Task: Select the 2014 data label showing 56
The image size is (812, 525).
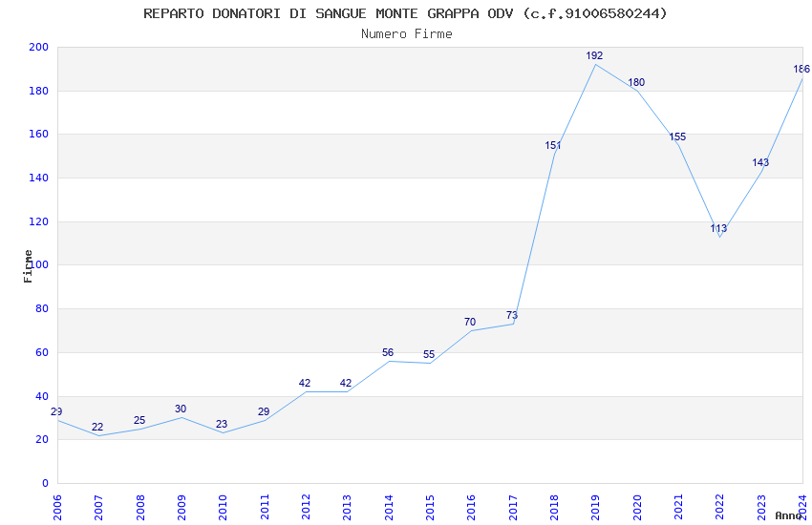Action: point(388,352)
